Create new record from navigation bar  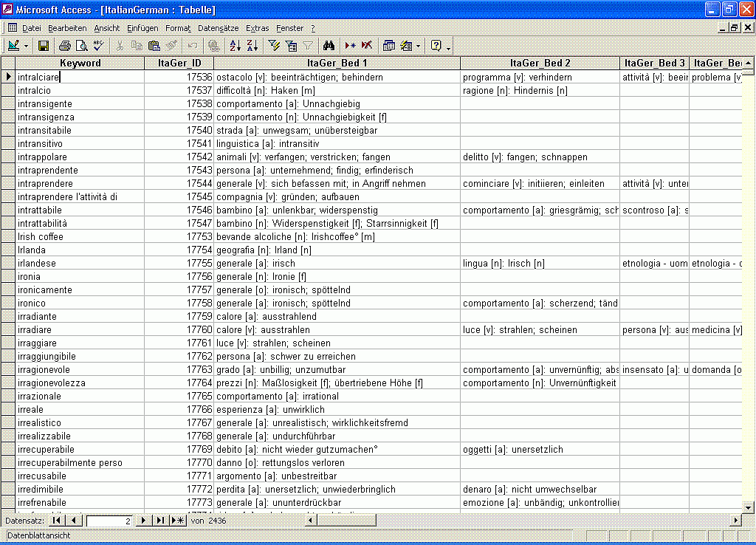(x=178, y=521)
